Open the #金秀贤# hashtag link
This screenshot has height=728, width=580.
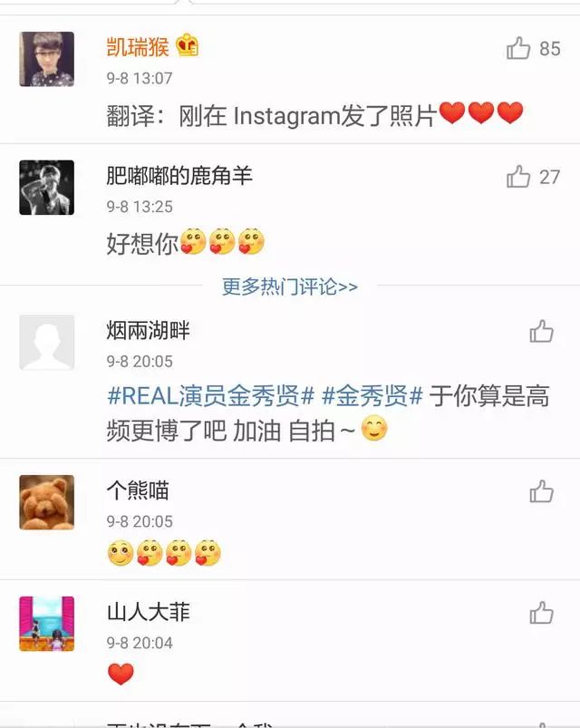[372, 396]
